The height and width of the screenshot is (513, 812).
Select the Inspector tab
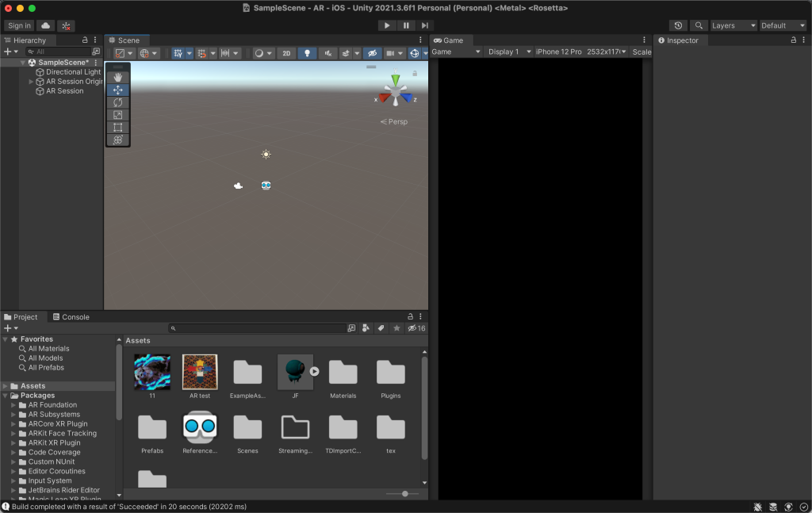(678, 40)
